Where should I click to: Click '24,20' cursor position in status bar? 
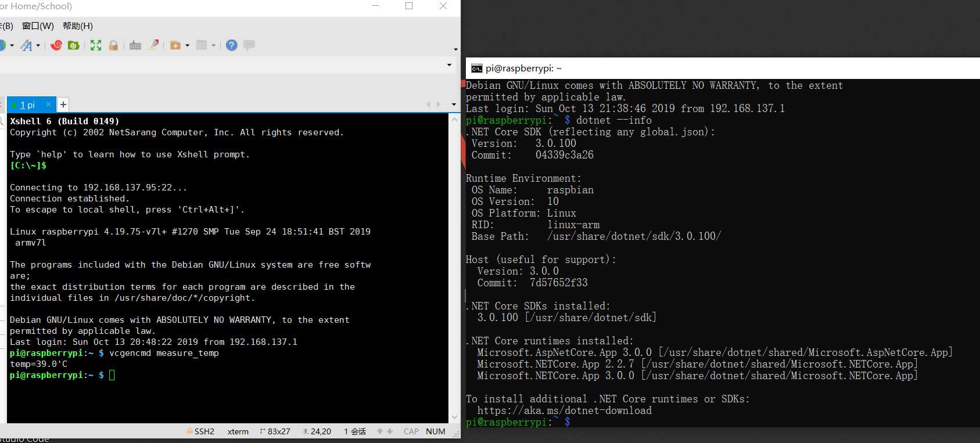[x=321, y=431]
